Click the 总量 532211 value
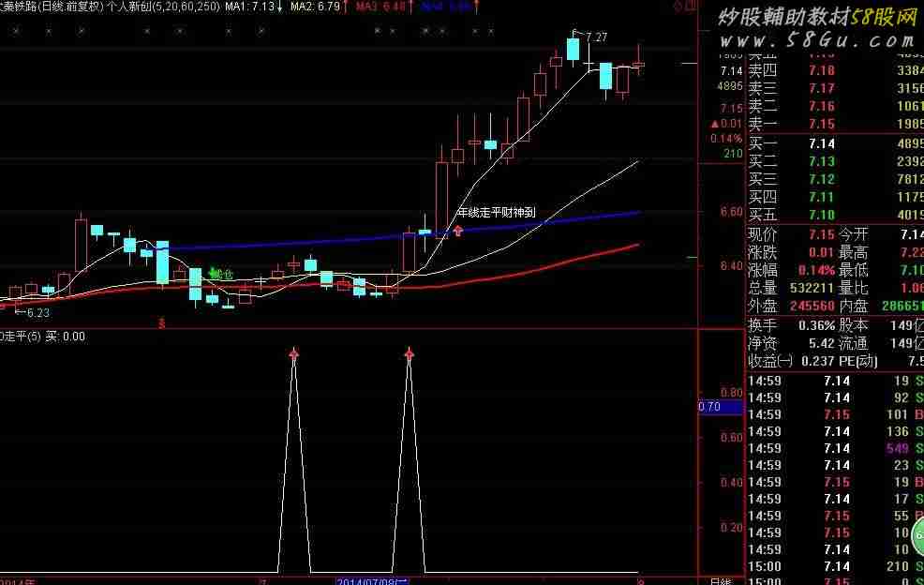 pyautogui.click(x=812, y=288)
